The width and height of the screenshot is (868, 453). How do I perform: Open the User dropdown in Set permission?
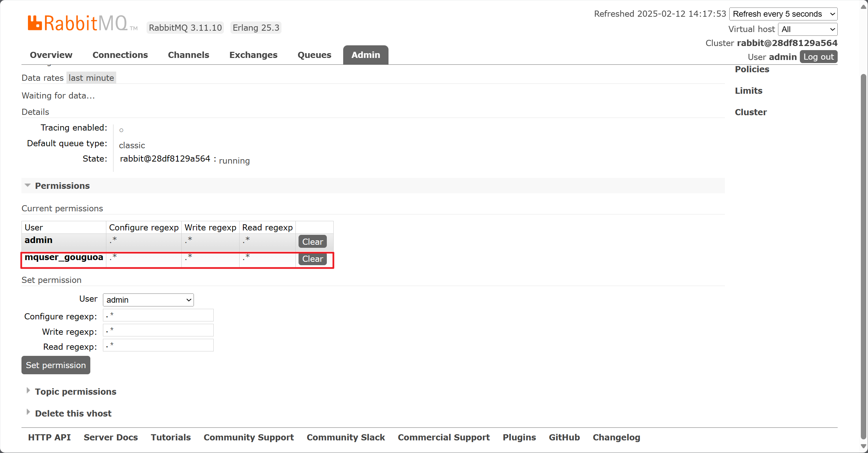pyautogui.click(x=148, y=300)
